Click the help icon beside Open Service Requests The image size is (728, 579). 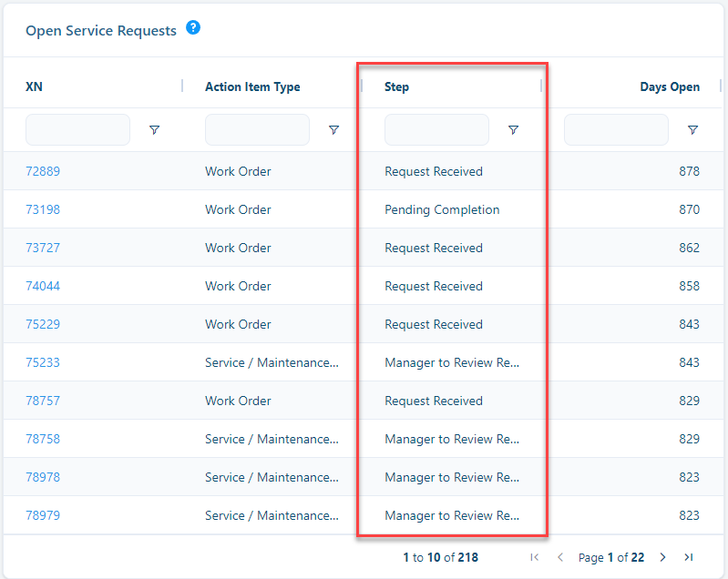[193, 28]
